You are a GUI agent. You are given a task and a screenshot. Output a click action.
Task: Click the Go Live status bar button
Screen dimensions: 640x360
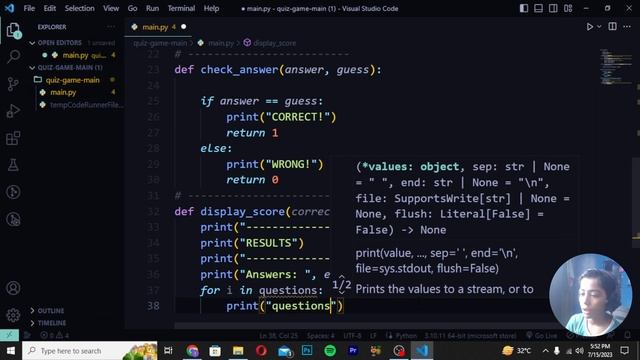point(541,336)
